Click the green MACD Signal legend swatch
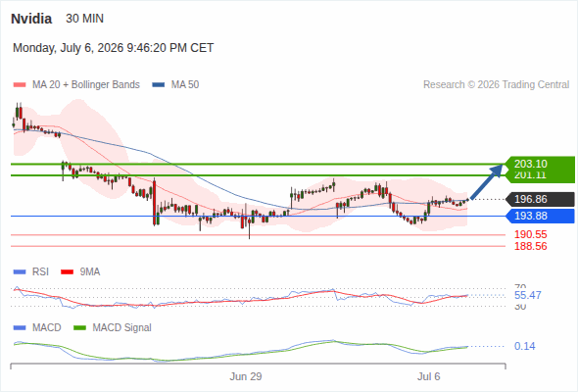This screenshot has width=578, height=392. point(79,328)
